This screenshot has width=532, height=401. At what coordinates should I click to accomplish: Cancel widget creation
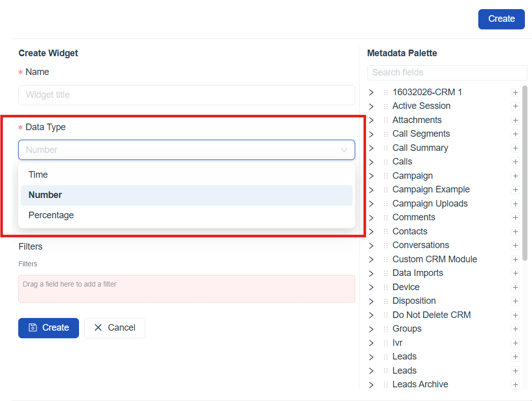[x=115, y=328]
